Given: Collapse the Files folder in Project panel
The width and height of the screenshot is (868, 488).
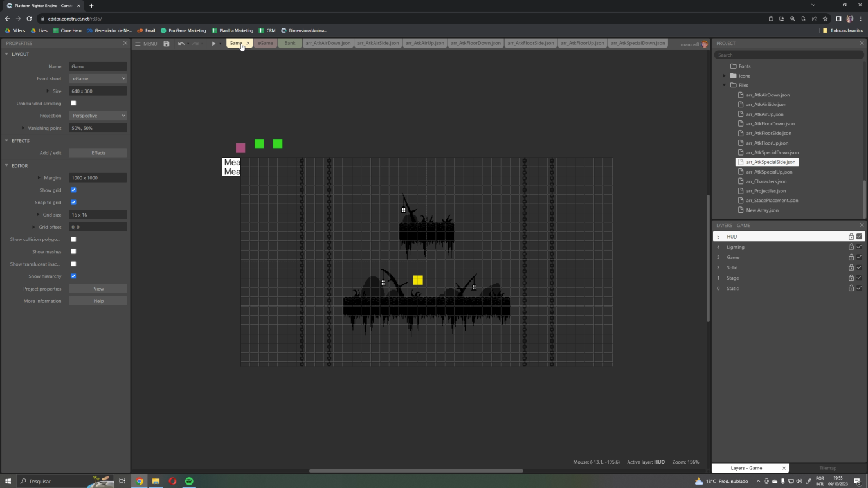Looking at the screenshot, I should (x=724, y=85).
